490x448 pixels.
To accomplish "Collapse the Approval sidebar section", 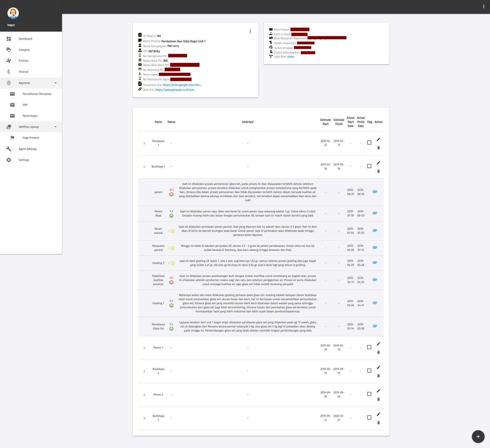I will pyautogui.click(x=55, y=83).
